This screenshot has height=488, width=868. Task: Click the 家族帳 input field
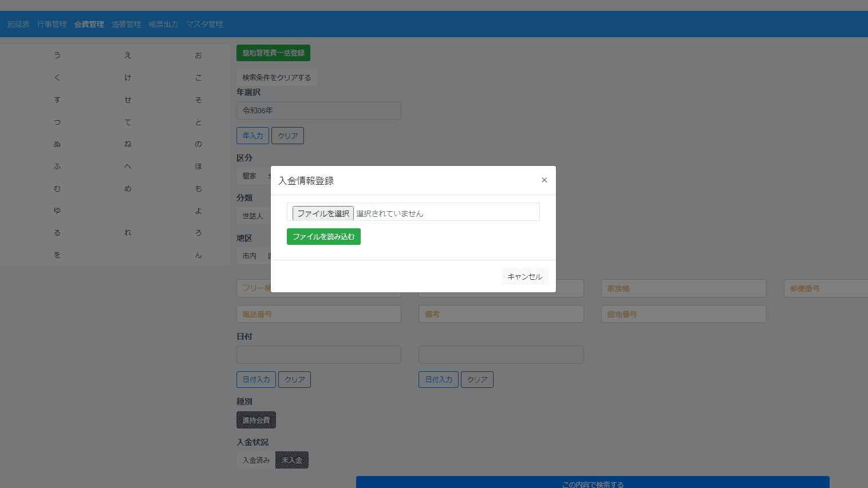(x=683, y=288)
